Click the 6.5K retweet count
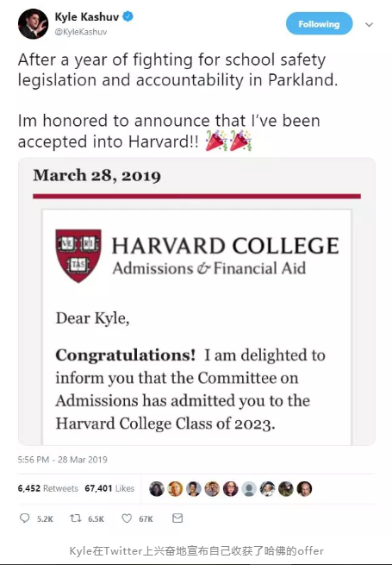The width and height of the screenshot is (392, 565). tap(96, 519)
